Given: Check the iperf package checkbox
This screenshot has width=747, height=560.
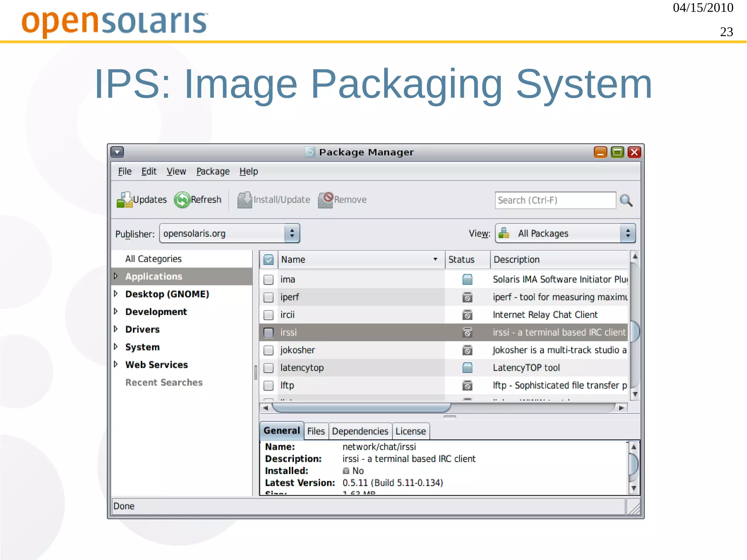Looking at the screenshot, I should 268,297.
